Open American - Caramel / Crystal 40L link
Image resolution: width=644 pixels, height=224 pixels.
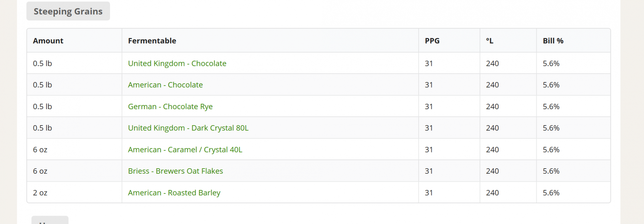click(x=185, y=149)
